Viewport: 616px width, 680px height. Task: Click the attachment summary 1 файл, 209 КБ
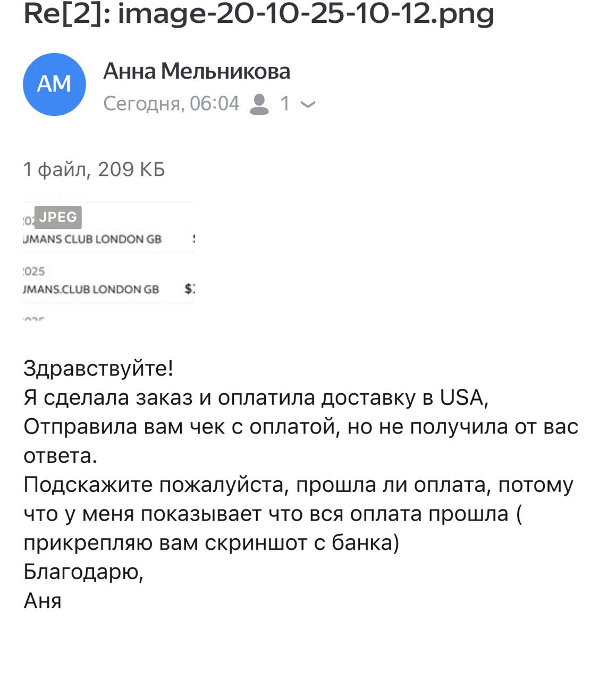(x=94, y=169)
